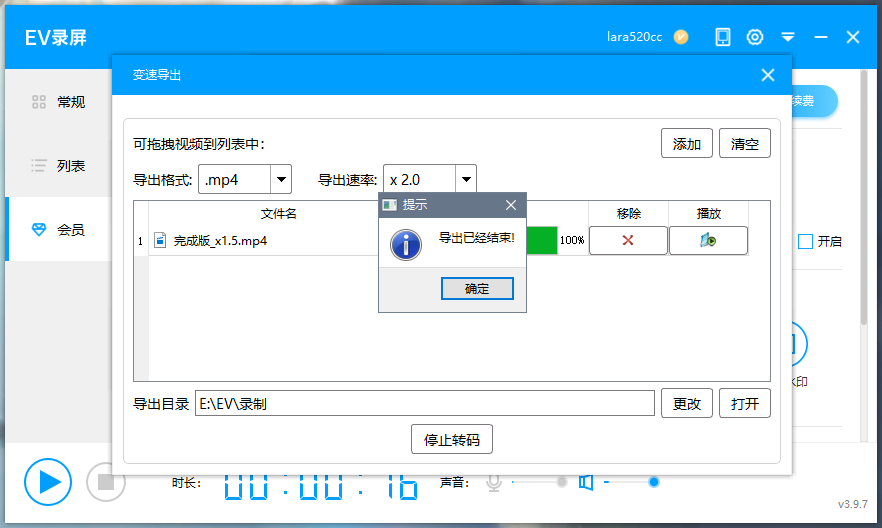
Task: Click the 播放 column header
Action: pos(708,213)
